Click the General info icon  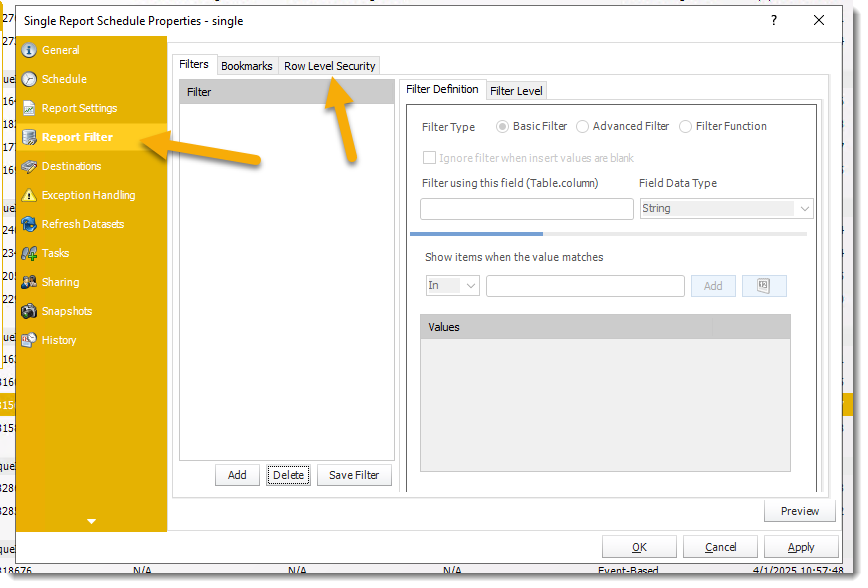pos(29,50)
